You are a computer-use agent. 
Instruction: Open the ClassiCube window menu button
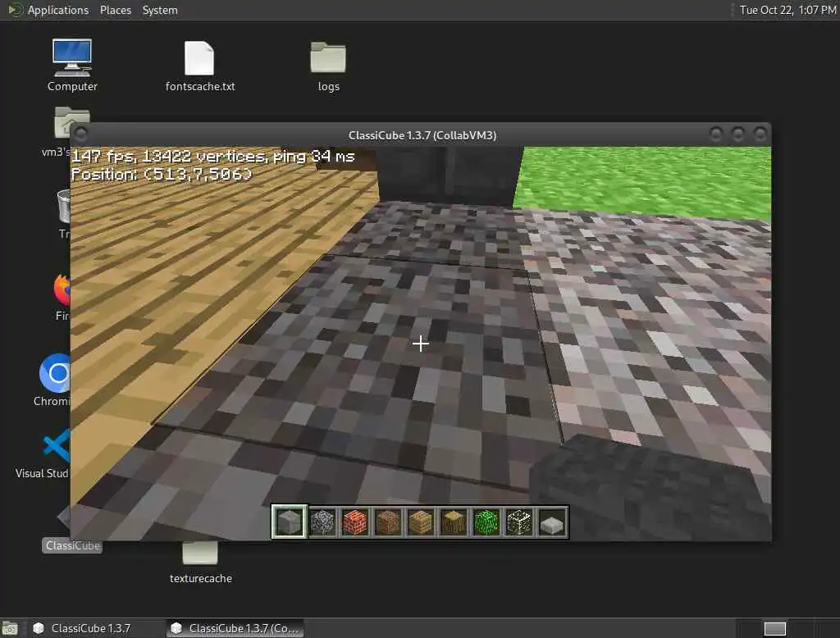tap(81, 134)
